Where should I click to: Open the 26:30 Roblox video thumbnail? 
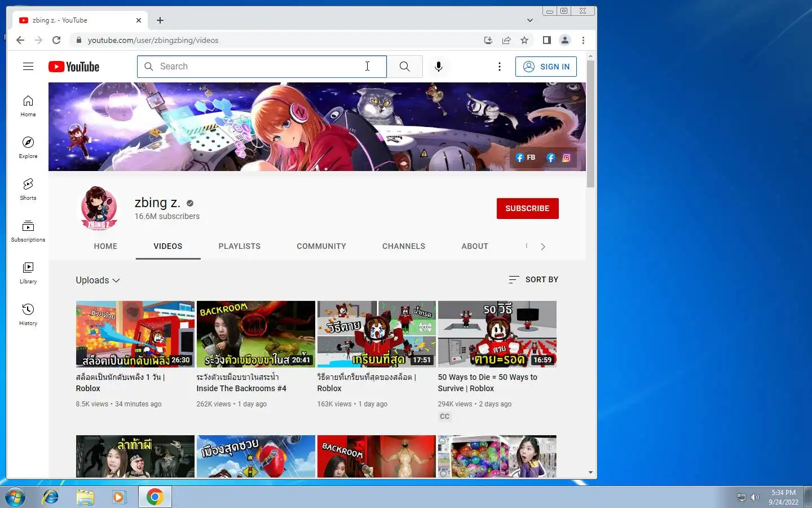pos(135,334)
